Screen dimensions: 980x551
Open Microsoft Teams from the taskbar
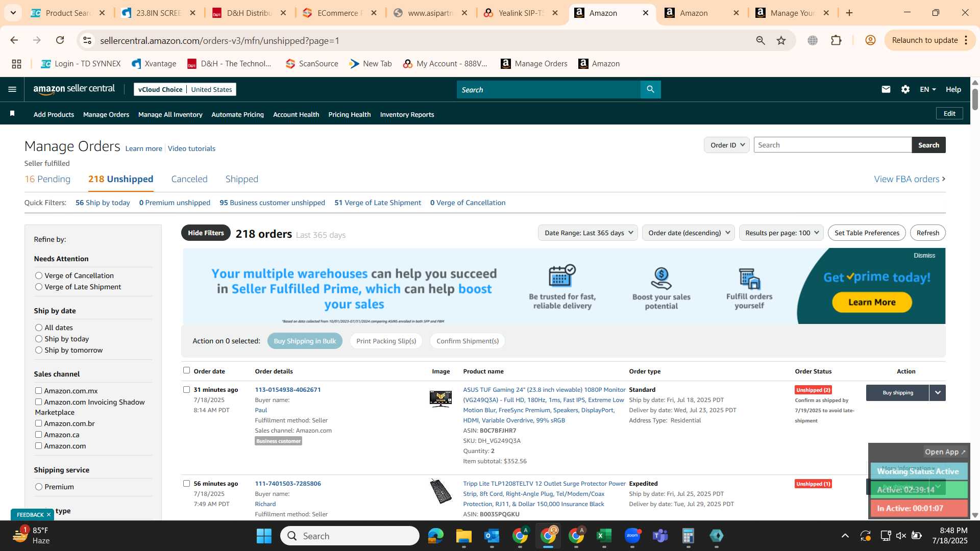point(660,536)
